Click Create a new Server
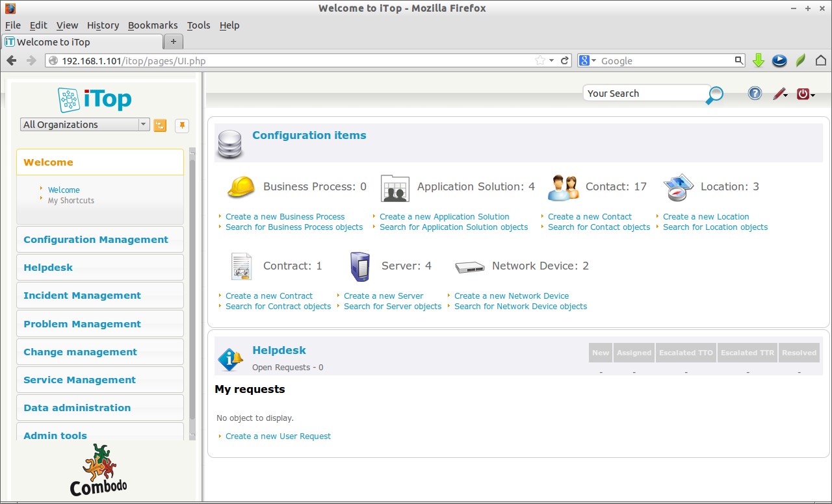832x504 pixels. (383, 296)
